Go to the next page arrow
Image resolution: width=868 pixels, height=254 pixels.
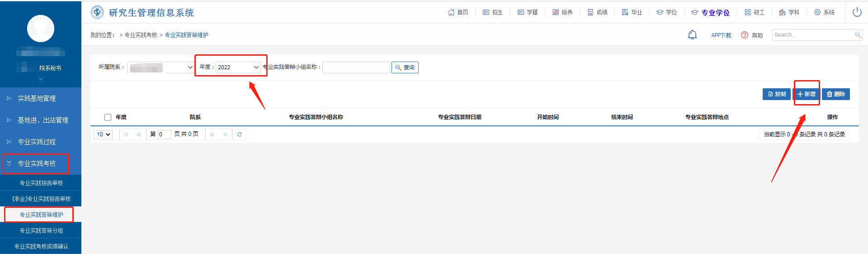[212, 134]
